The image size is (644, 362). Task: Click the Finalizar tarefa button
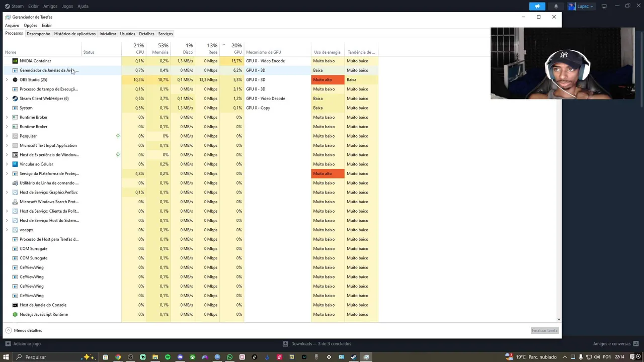coord(545,330)
